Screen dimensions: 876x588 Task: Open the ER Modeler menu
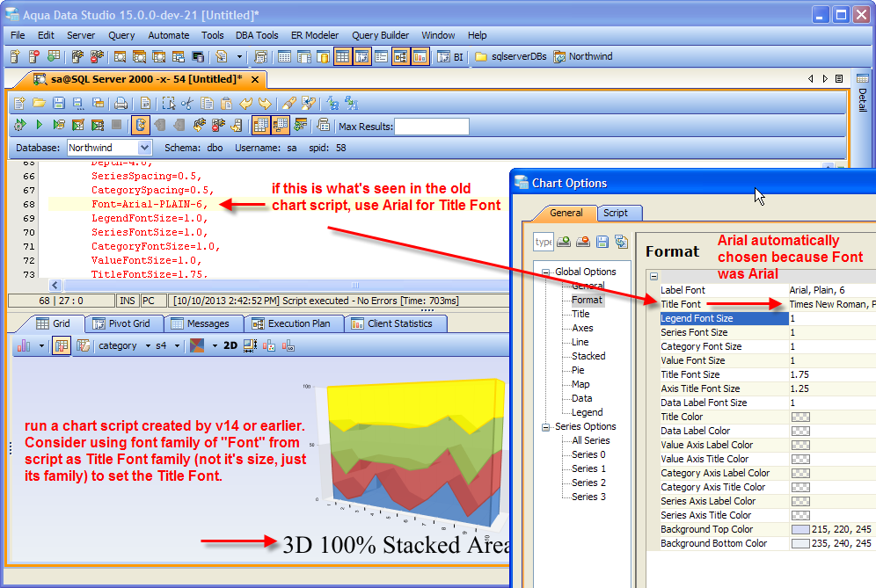(x=315, y=35)
